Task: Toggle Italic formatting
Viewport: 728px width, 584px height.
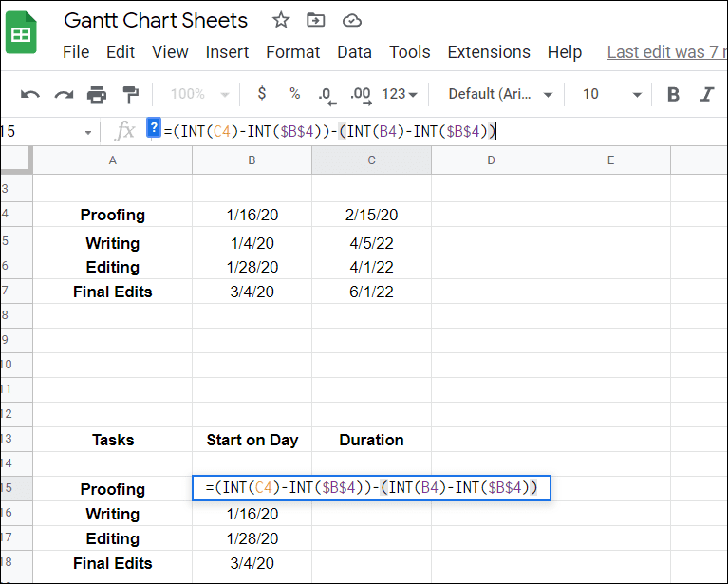Action: tap(707, 94)
